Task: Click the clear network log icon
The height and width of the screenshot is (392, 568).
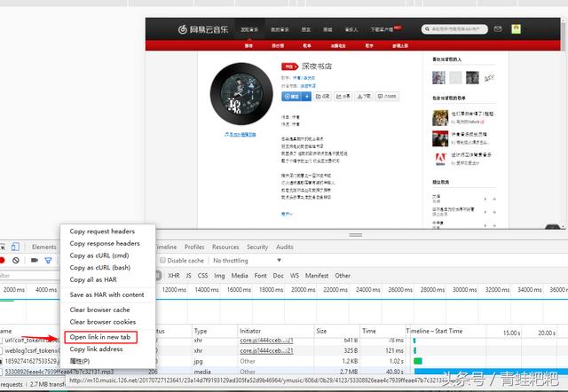Action: [16, 260]
